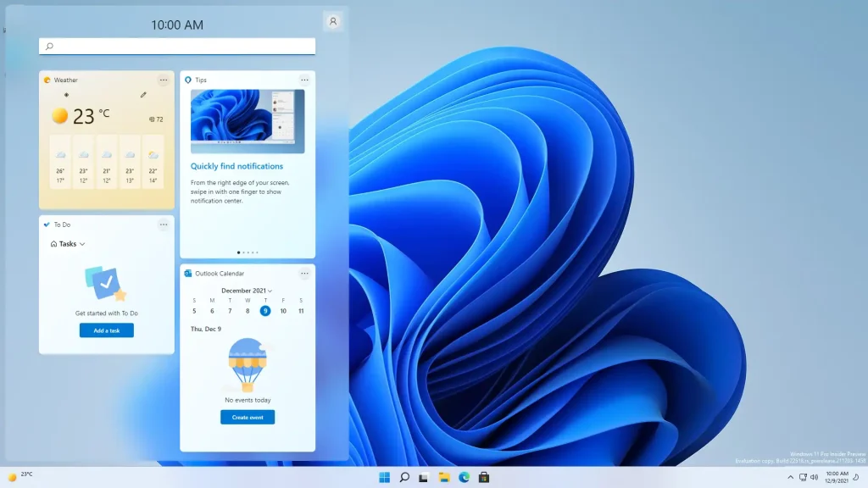This screenshot has height=488, width=868.
Task: Click the widgets search input field
Action: coord(177,46)
